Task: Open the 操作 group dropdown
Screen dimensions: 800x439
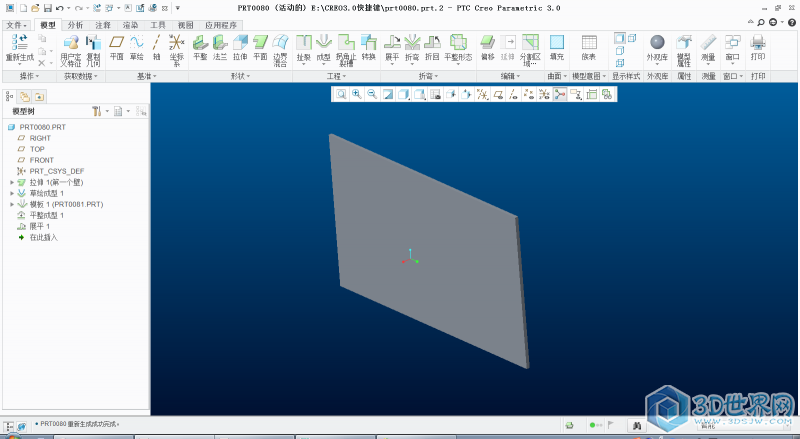Action: tap(29, 76)
